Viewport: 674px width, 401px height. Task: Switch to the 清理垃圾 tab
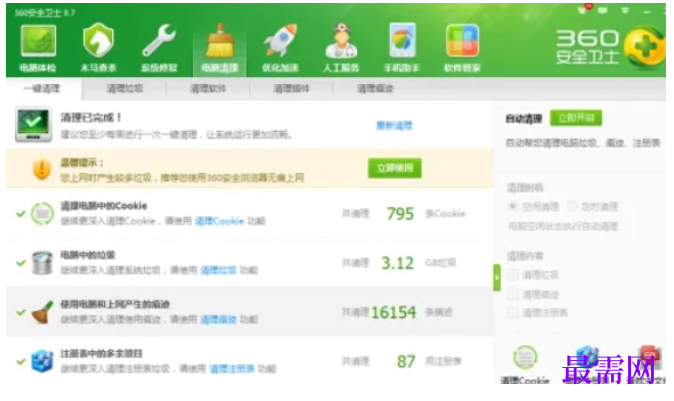[125, 89]
